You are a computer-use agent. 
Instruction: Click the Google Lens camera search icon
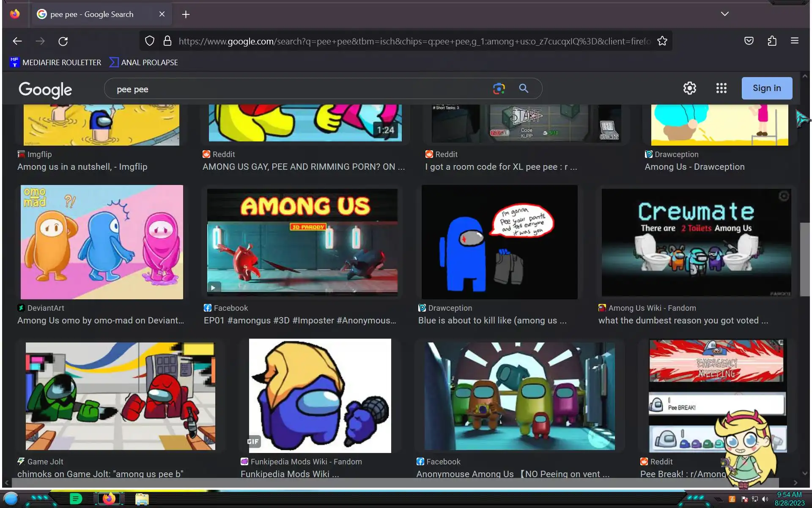point(499,88)
